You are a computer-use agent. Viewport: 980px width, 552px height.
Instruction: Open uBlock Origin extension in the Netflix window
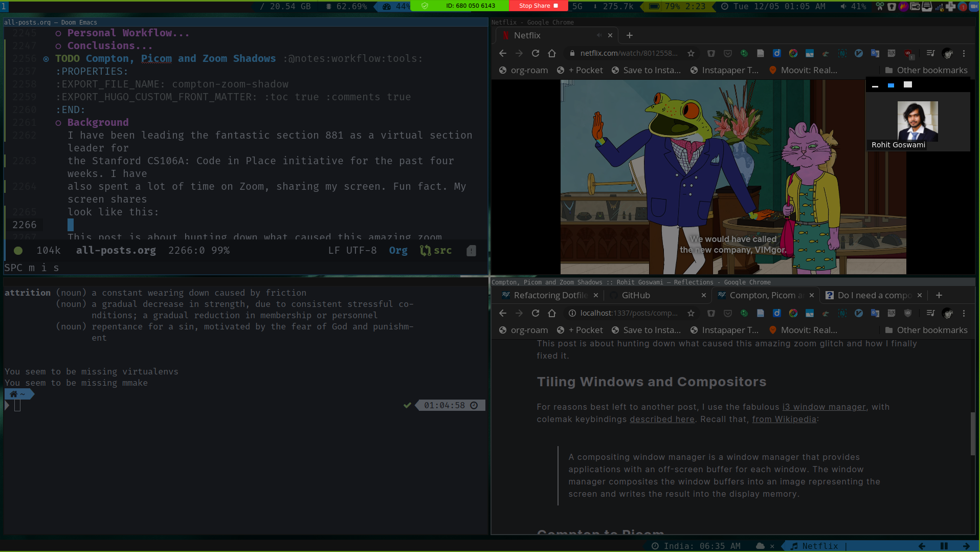click(x=908, y=53)
